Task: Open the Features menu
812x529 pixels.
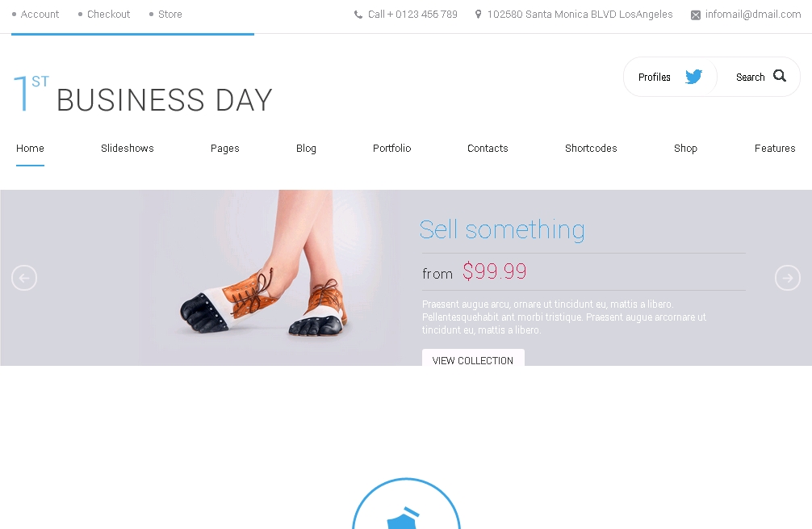Action: (x=775, y=149)
